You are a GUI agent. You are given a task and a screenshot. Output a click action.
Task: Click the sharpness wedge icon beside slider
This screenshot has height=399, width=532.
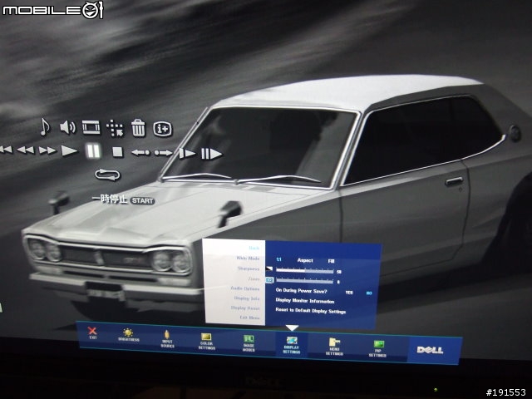coord(269,269)
